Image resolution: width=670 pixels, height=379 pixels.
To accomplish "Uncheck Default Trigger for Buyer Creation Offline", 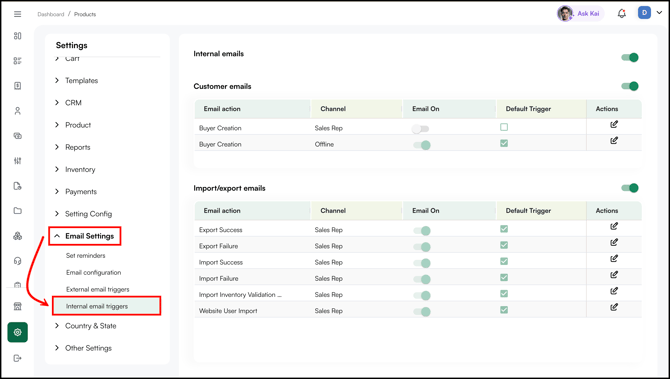I will [x=504, y=143].
